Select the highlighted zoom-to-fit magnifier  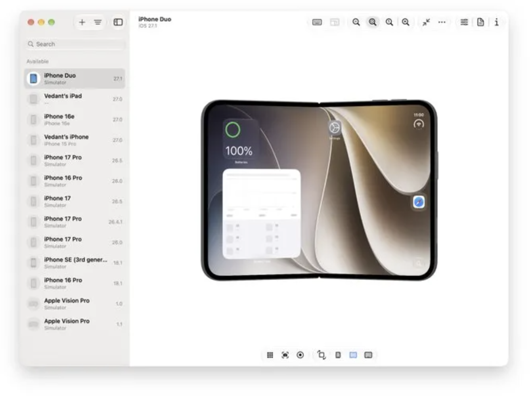coord(373,22)
